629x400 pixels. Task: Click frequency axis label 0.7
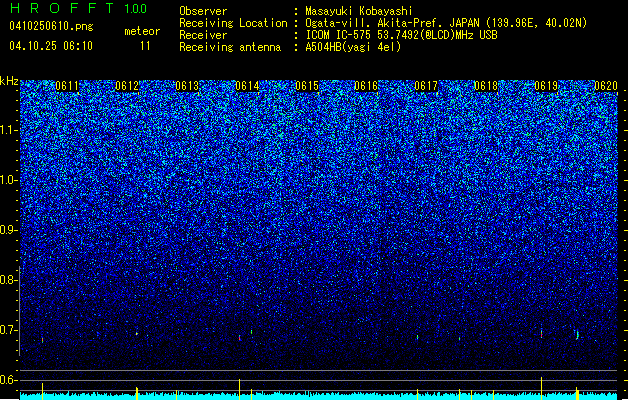8,330
